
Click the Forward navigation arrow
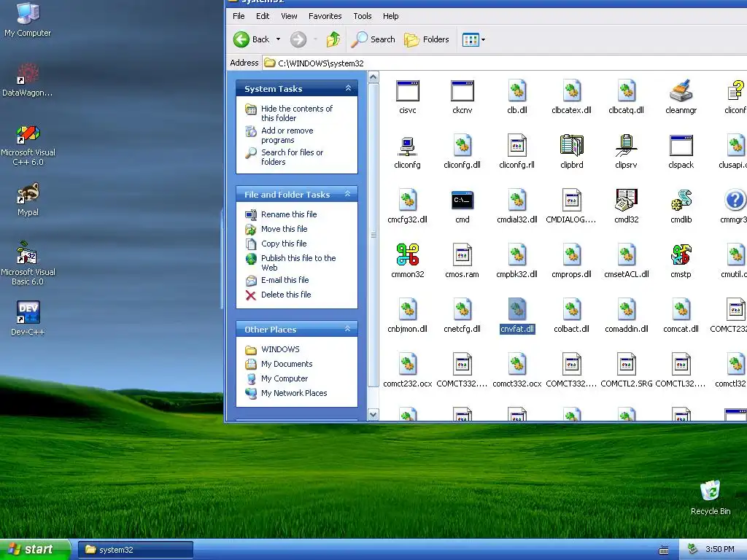coord(298,39)
